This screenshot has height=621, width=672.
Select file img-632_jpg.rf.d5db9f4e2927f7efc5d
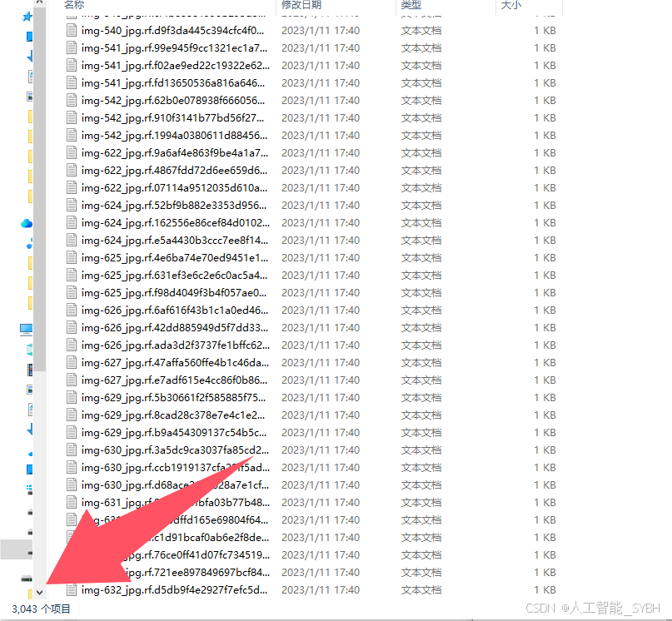(174, 590)
